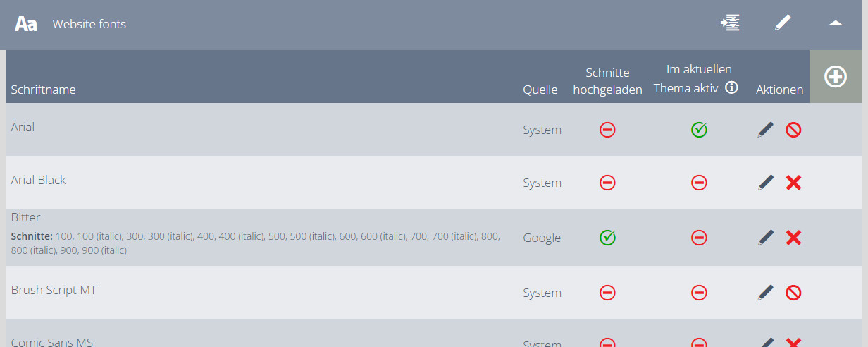The image size is (868, 347).
Task: Select the Arial Black font name
Action: [38, 180]
